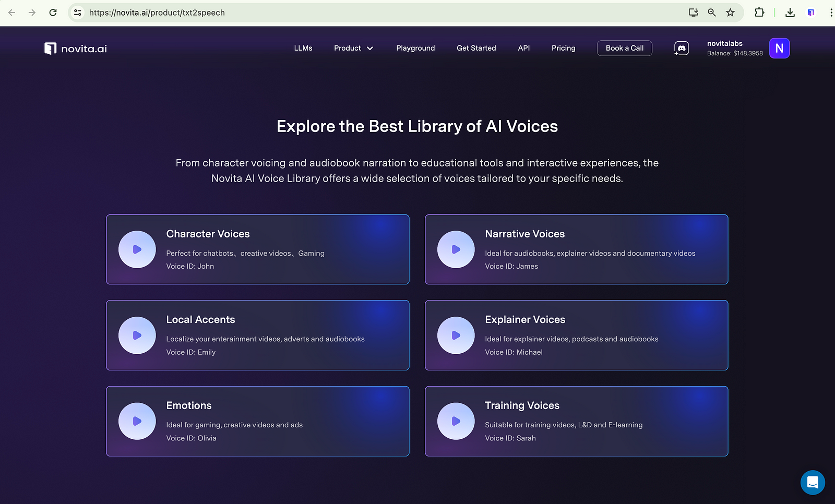The image size is (835, 504).
Task: Reload the page in the browser
Action: (x=53, y=13)
